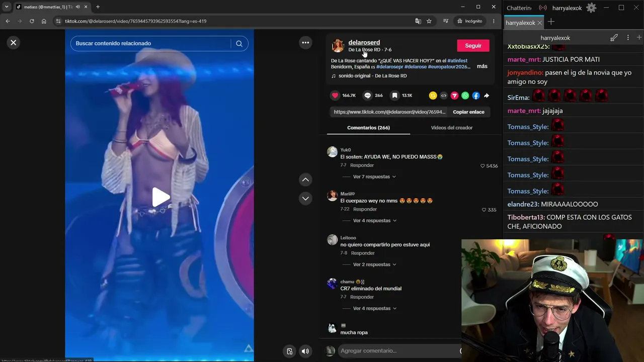The width and height of the screenshot is (644, 362).
Task: Play the paused TikTok video
Action: (160, 197)
